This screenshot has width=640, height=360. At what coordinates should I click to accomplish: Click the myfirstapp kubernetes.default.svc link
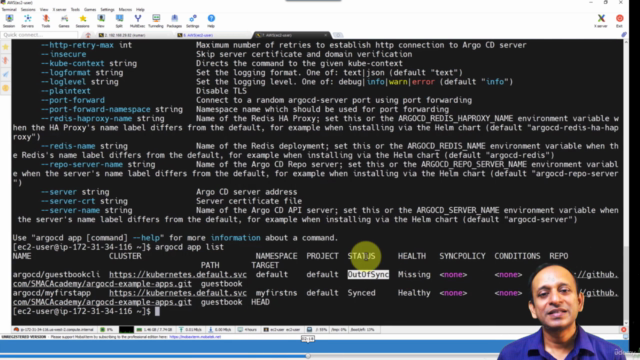coord(178,293)
